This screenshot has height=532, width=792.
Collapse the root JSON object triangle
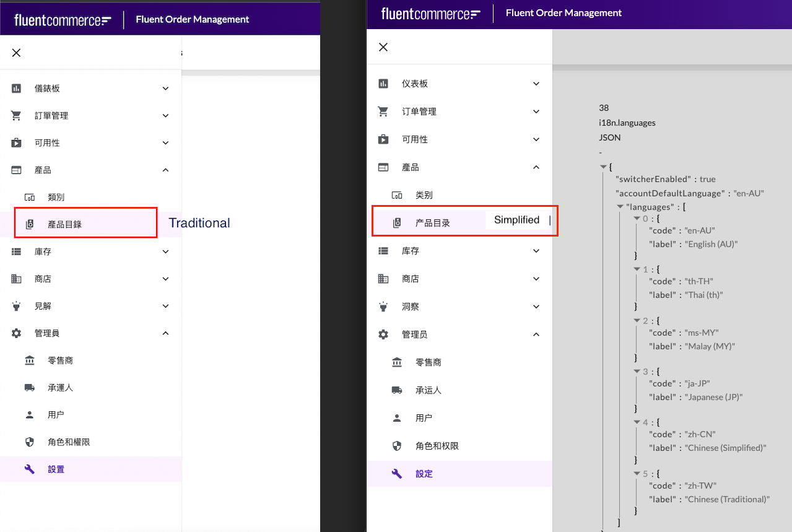coord(603,167)
